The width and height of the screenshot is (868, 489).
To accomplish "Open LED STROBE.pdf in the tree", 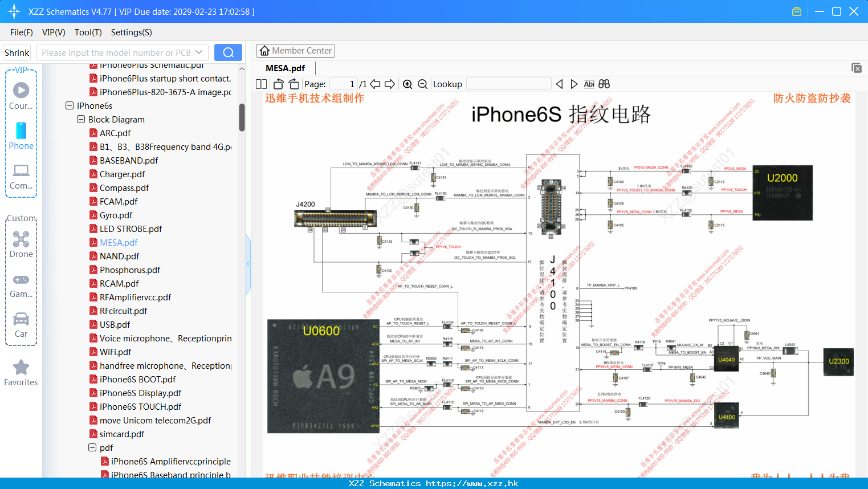I will [131, 229].
